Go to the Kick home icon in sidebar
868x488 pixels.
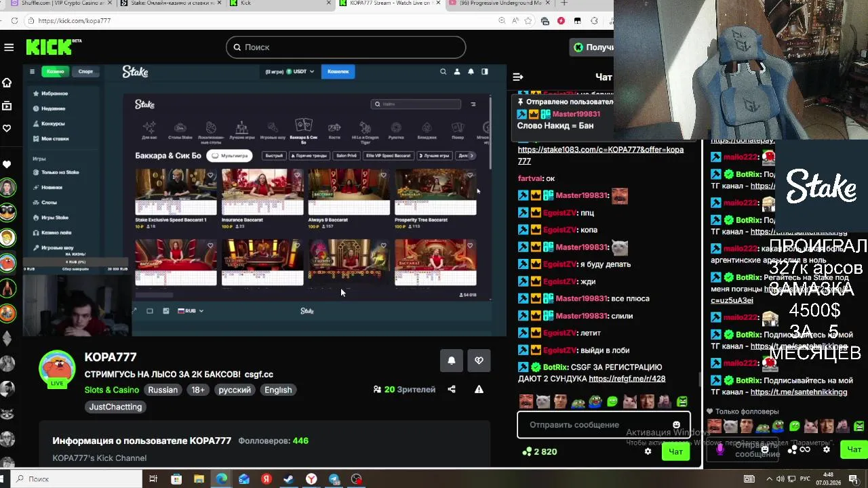[x=7, y=83]
